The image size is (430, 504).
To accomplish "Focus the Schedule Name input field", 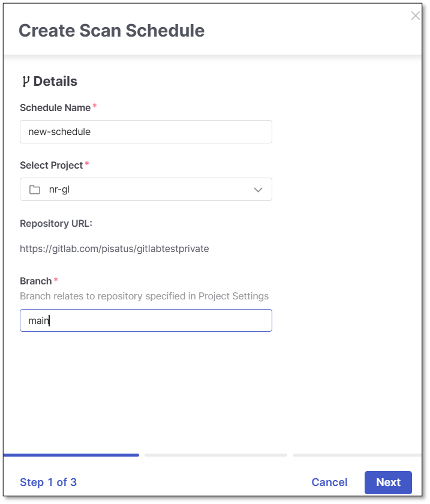I will pyautogui.click(x=146, y=132).
